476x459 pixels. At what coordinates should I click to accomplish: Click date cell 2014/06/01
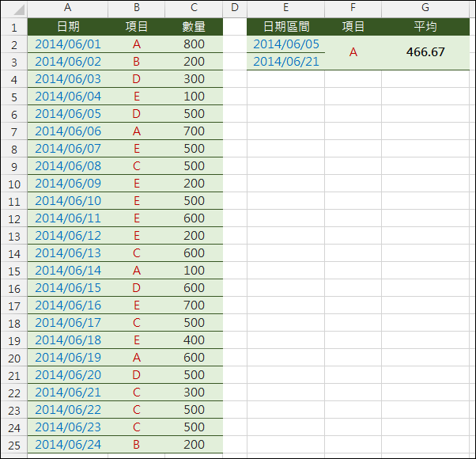[68, 44]
